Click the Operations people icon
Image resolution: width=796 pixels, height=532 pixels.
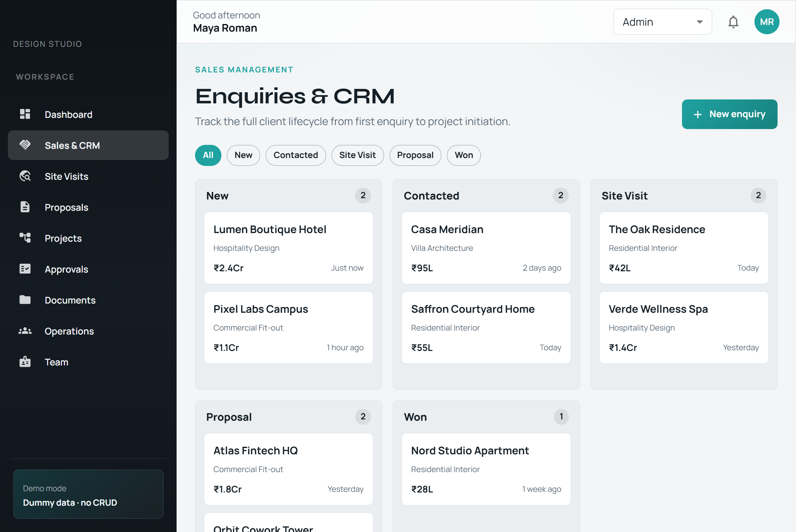[x=25, y=331]
